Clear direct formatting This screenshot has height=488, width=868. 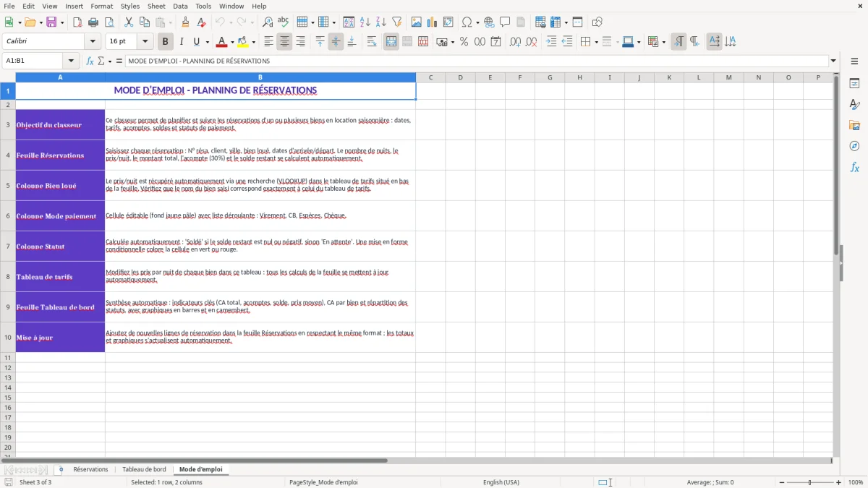pyautogui.click(x=201, y=22)
